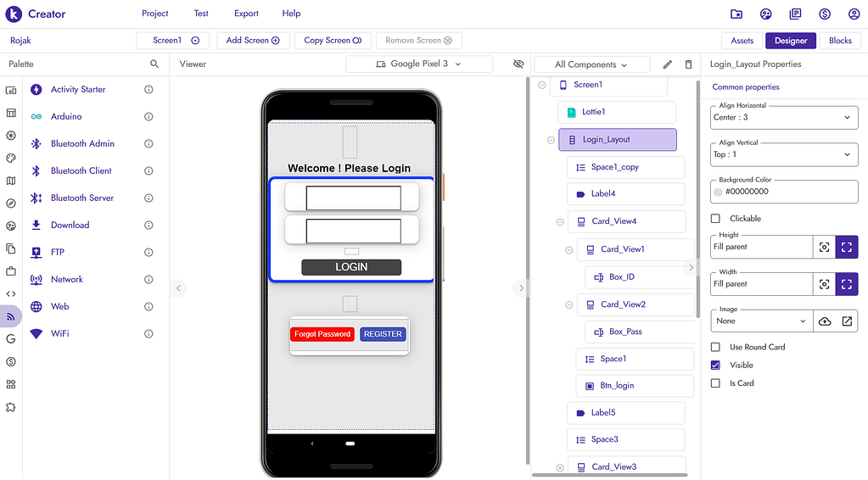This screenshot has width=868, height=480.
Task: Click the Add Screen button
Action: click(253, 41)
